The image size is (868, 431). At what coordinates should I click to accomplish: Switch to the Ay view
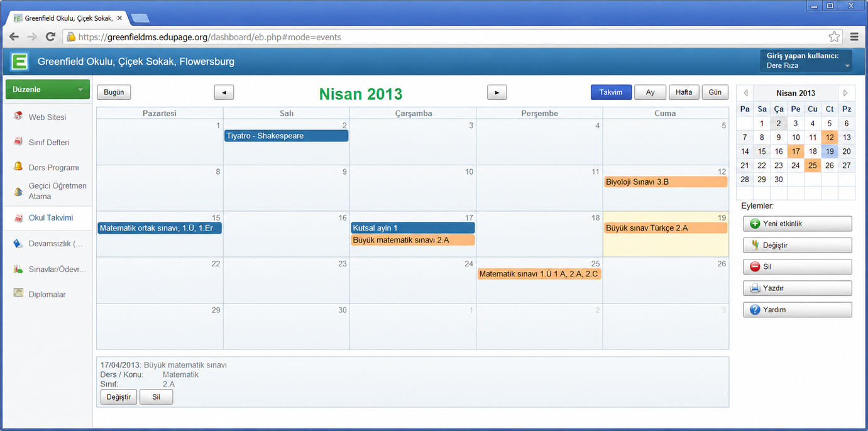(650, 92)
